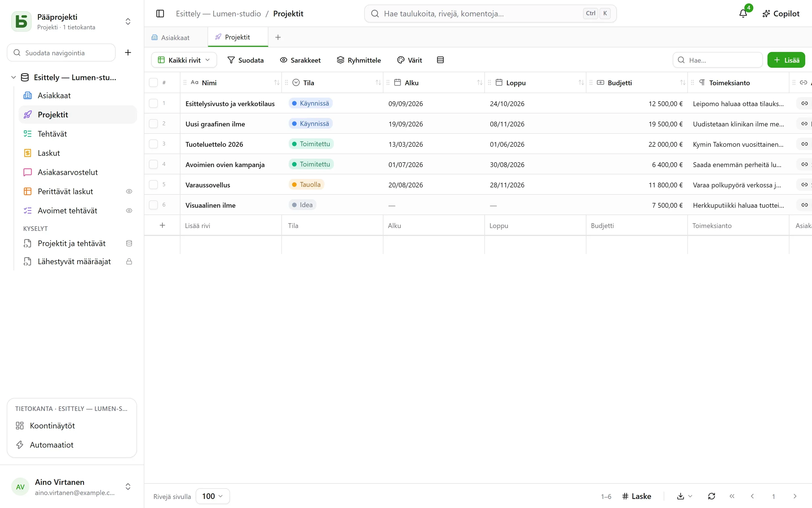Expand the Pääprojekti workspace switcher
Screen dimensions: 812x508
tap(128, 21)
